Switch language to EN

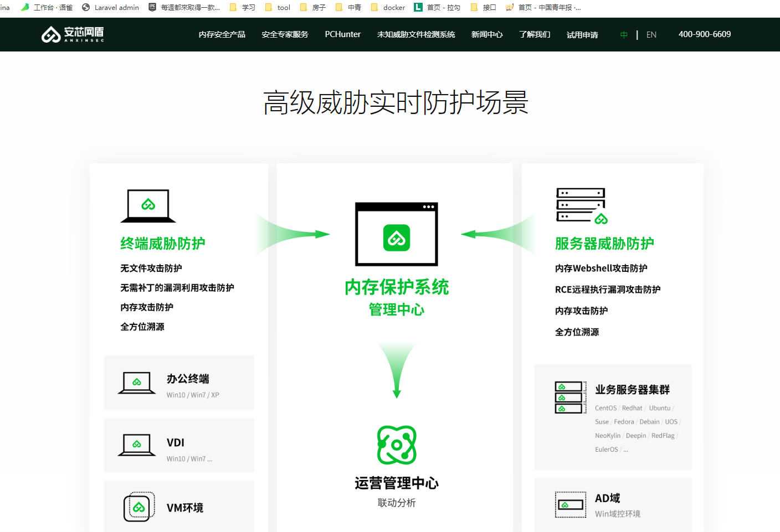(651, 35)
